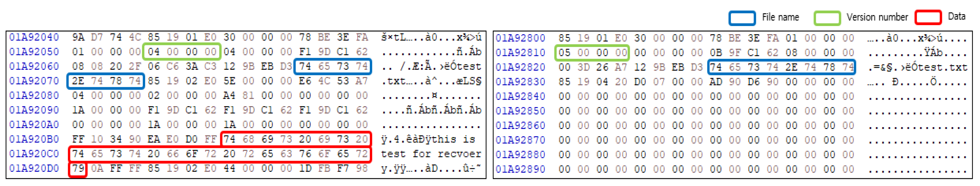The height and width of the screenshot is (186, 980).
Task: Click the 'File name' legend label
Action: point(780,17)
